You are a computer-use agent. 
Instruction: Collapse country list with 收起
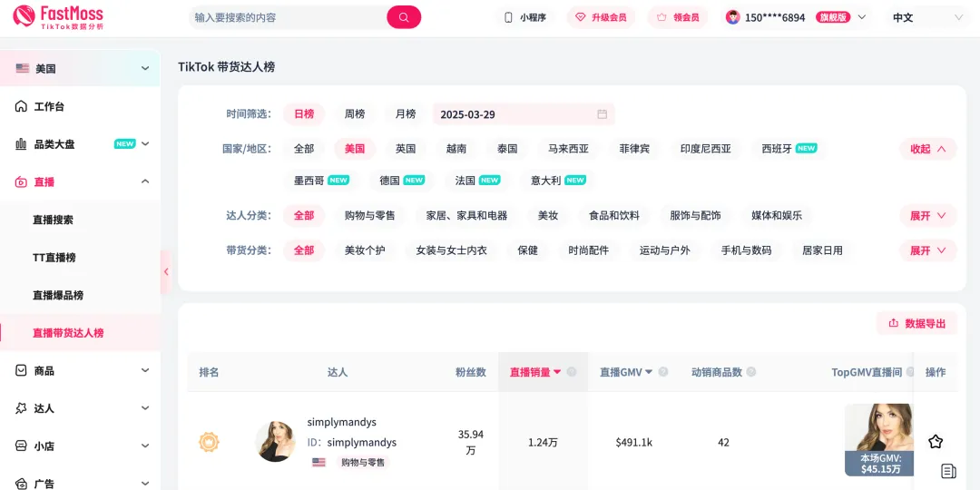coord(928,149)
